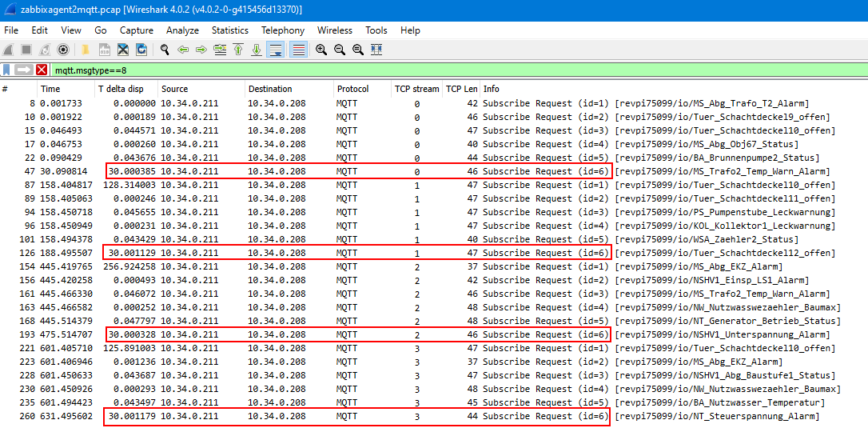This screenshot has height=444, width=868.
Task: Jump to the last packet icon
Action: [257, 50]
